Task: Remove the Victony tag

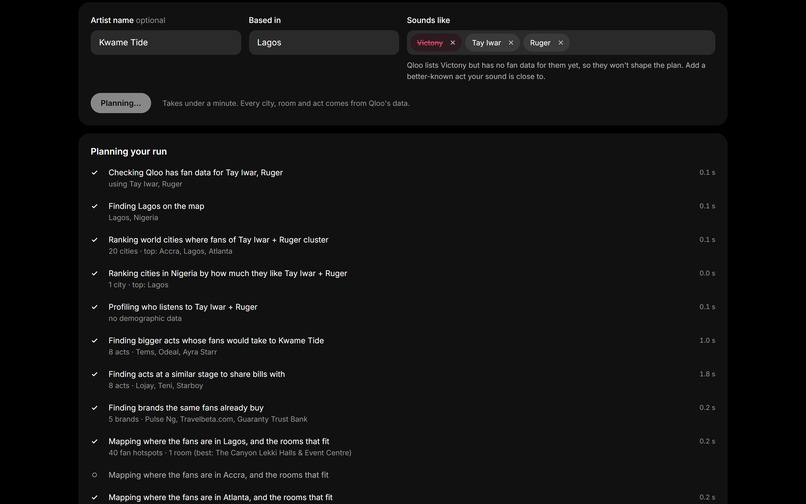Action: 452,43
